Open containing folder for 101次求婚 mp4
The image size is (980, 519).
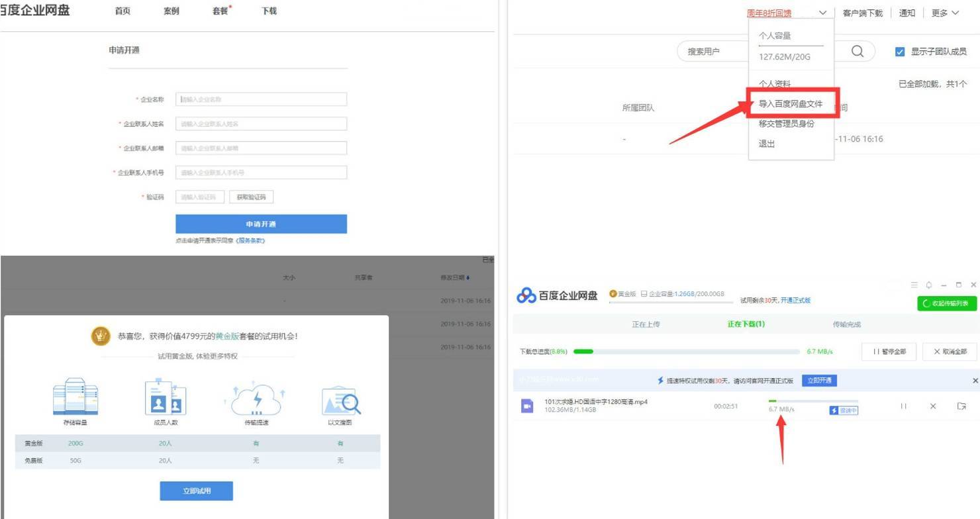(x=961, y=406)
